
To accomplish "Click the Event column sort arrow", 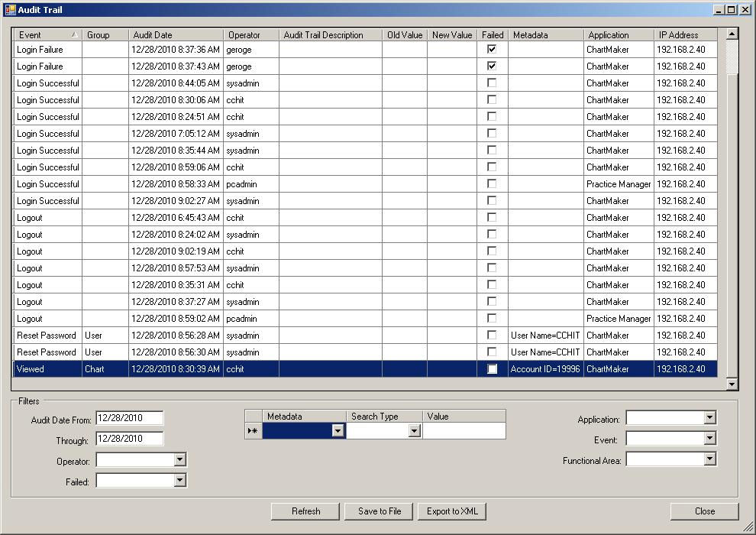I will click(74, 35).
